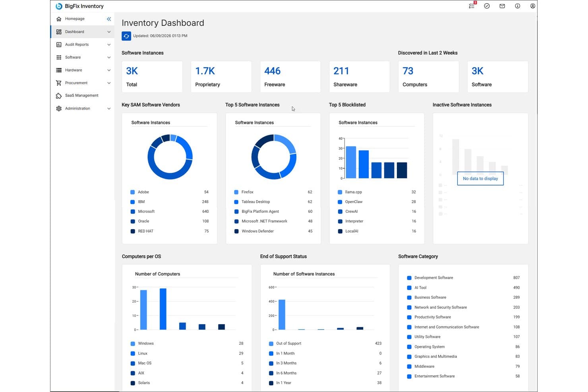Click "Tableau Desktop" in the top software legend
This screenshot has height=392, width=588.
tap(255, 202)
